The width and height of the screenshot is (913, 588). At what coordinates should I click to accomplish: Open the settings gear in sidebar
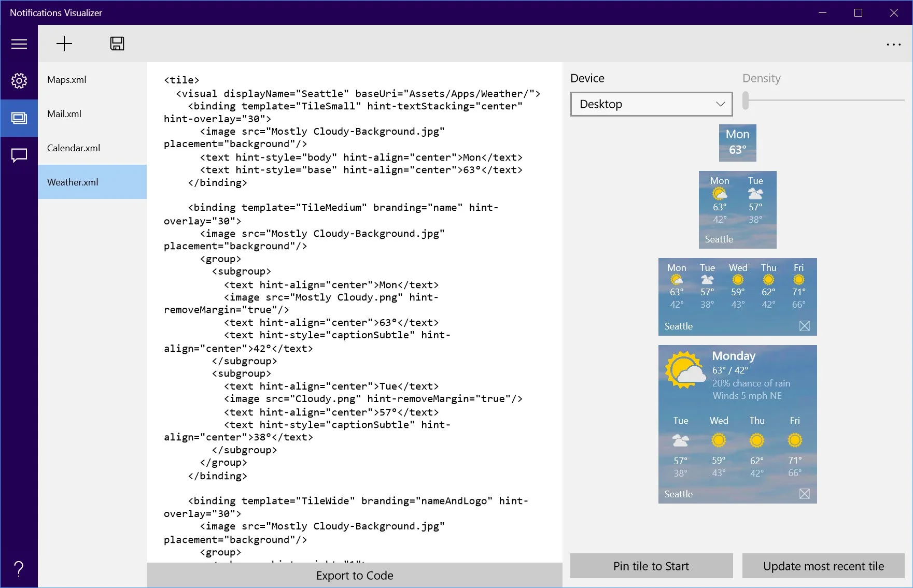click(x=19, y=81)
